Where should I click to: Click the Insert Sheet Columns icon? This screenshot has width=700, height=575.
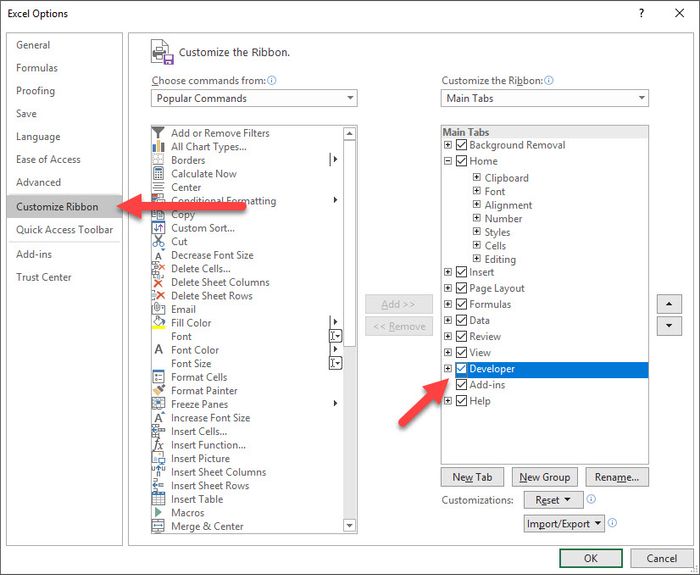pos(158,471)
